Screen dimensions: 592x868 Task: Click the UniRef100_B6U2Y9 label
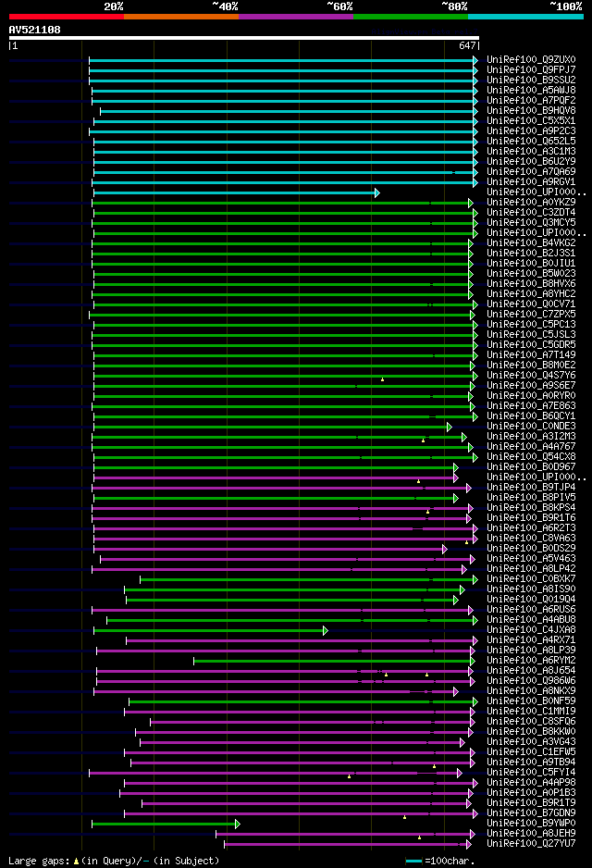[x=531, y=162]
